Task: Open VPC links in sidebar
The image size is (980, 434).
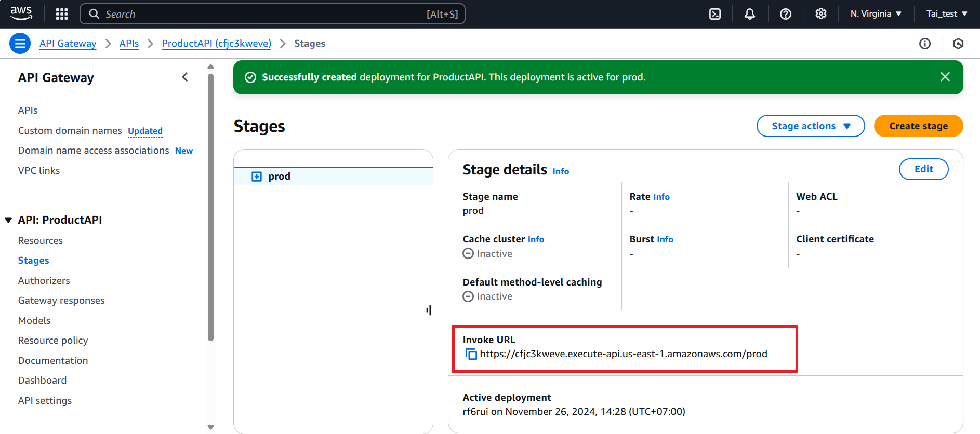Action: 39,171
